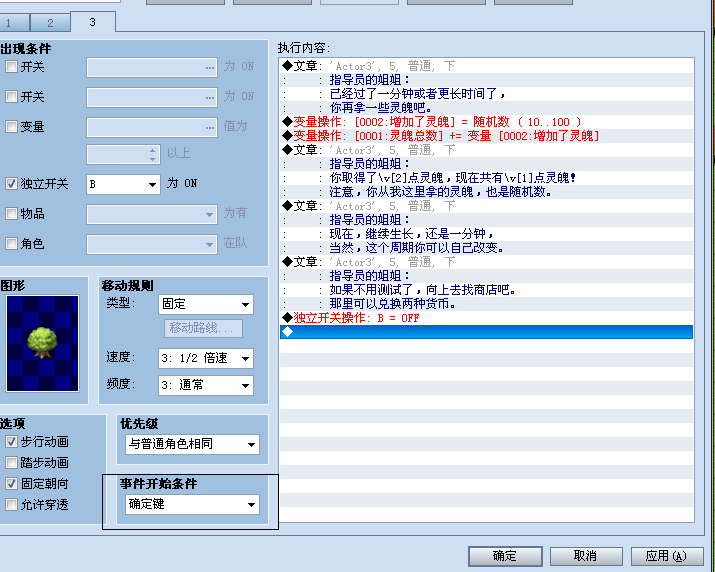Click the 变量 selector ellipsis field

(152, 127)
